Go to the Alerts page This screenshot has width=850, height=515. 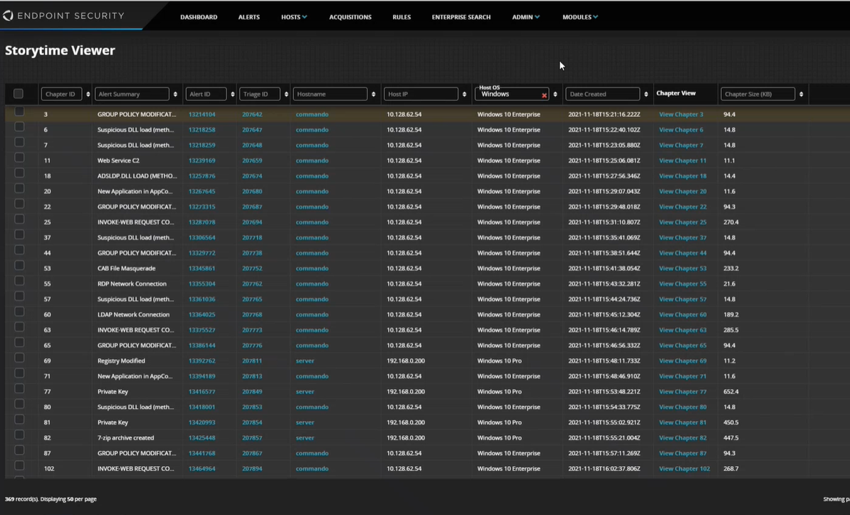click(x=249, y=17)
